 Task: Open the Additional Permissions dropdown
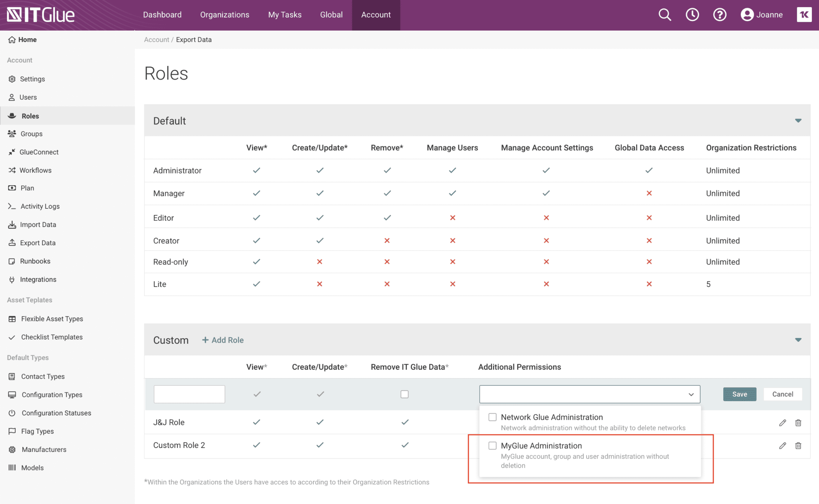click(589, 394)
